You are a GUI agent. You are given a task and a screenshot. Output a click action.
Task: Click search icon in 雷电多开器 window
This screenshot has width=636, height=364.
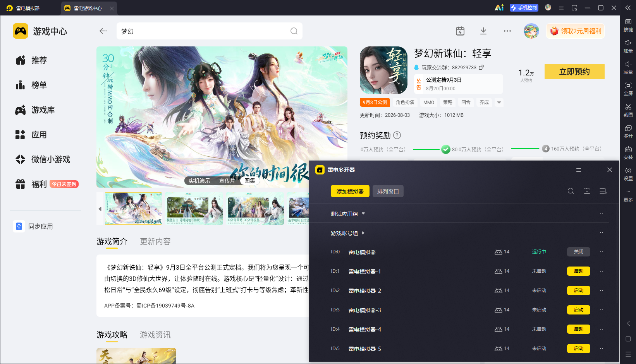(571, 191)
